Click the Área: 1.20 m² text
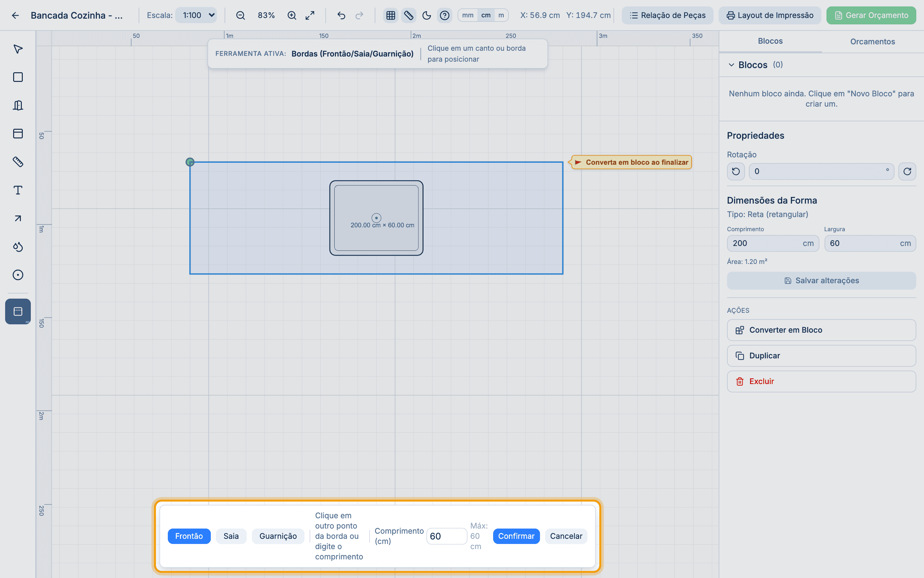Viewport: 924px width, 578px height. click(x=747, y=261)
